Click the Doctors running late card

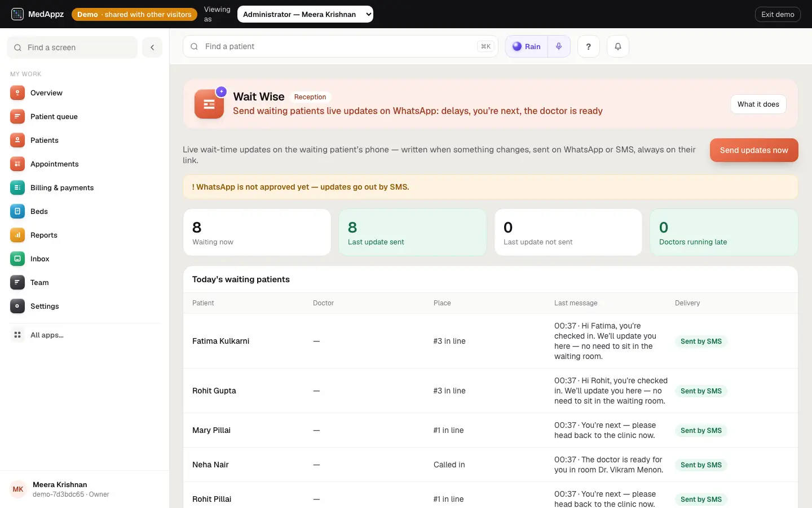pyautogui.click(x=724, y=233)
